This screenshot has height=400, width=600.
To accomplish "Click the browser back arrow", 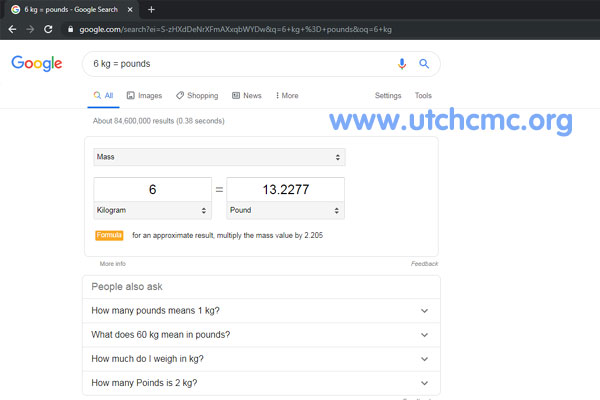I will (12, 29).
